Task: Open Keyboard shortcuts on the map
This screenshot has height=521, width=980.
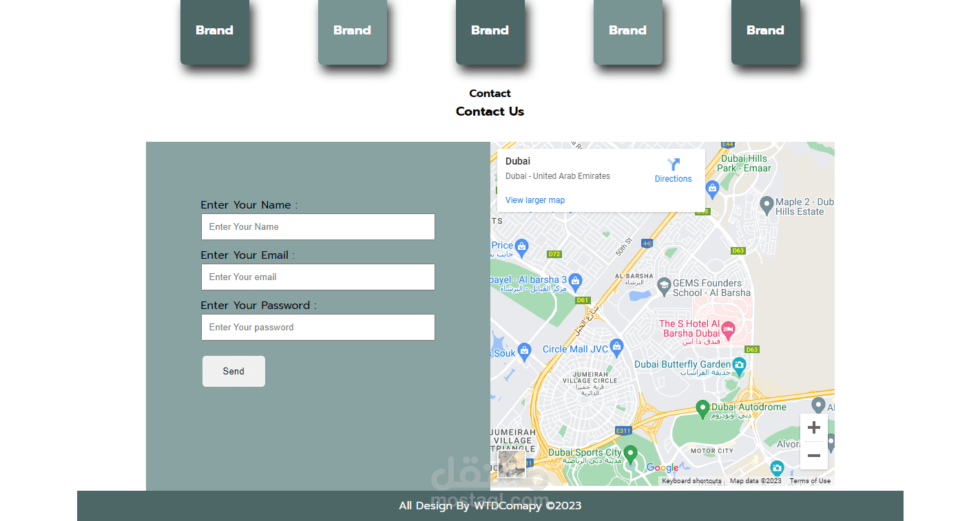Action: 691,481
